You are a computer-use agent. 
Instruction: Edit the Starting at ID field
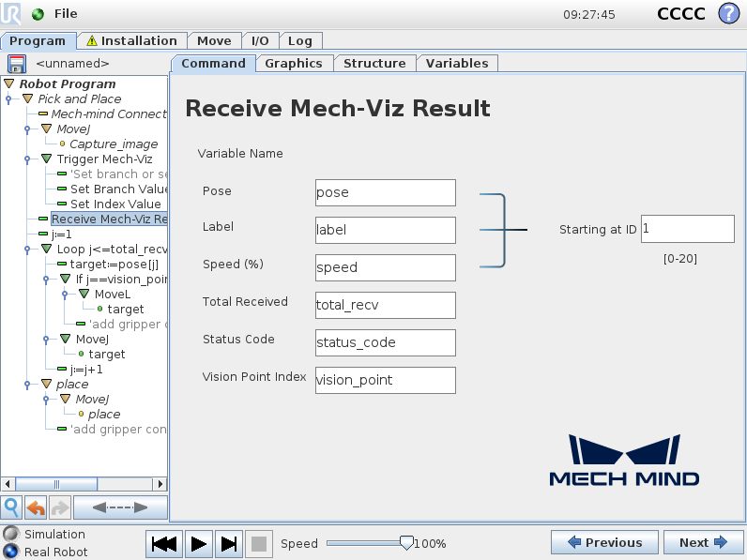pos(688,229)
